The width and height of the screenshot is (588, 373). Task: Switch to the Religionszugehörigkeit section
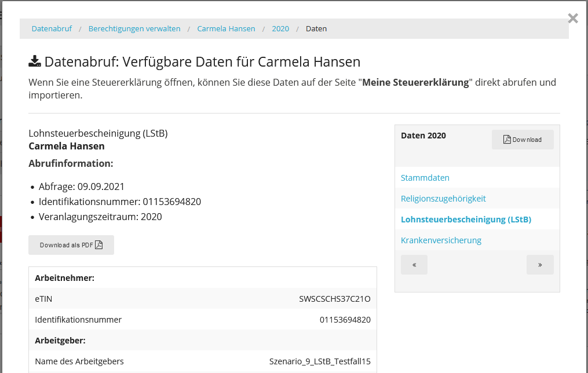[x=443, y=199]
